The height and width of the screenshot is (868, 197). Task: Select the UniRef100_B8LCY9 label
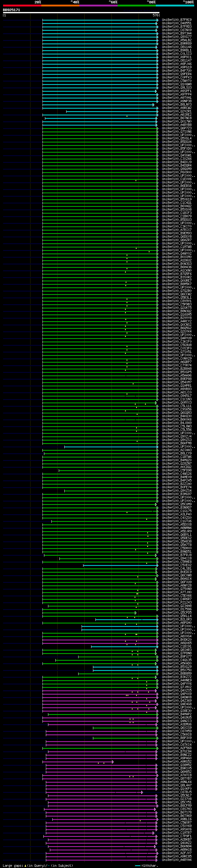tap(176, 454)
